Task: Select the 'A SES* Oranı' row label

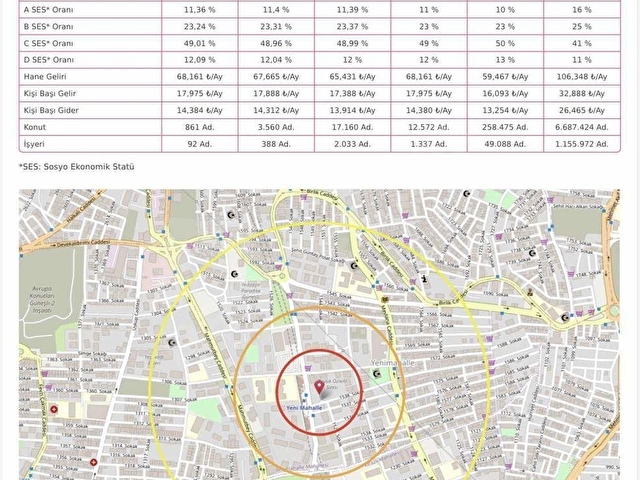Action: coord(49,9)
